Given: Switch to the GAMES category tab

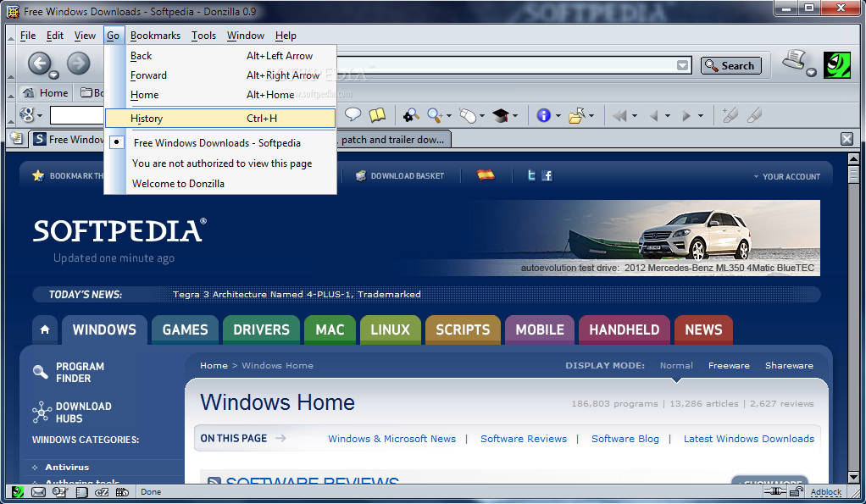Looking at the screenshot, I should tap(185, 330).
